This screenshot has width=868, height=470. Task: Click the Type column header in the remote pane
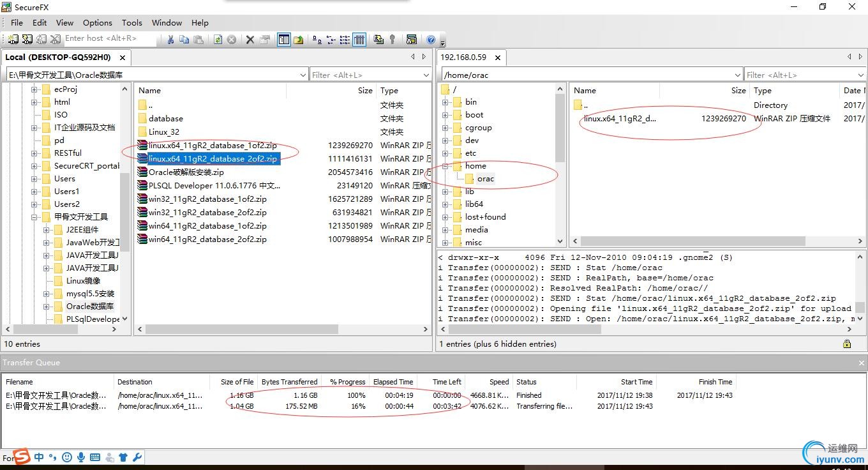[794, 90]
